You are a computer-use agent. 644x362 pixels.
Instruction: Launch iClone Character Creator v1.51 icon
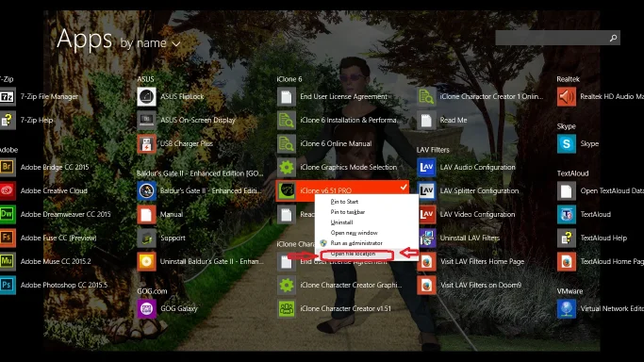tap(287, 308)
